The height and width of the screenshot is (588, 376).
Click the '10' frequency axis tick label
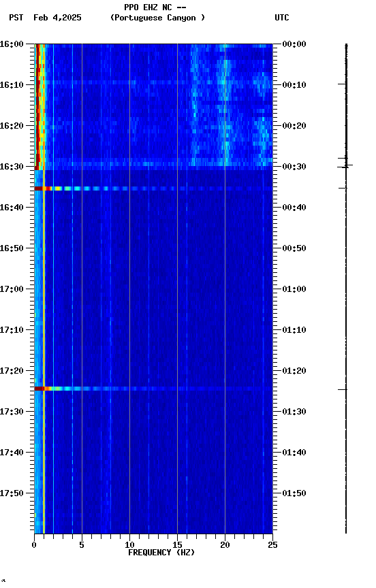[129, 545]
